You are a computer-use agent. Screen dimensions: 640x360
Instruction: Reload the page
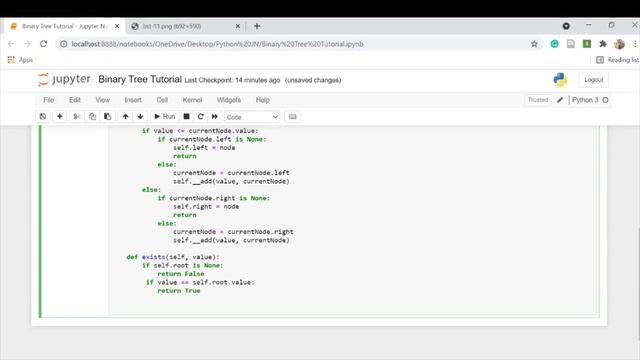pos(43,44)
